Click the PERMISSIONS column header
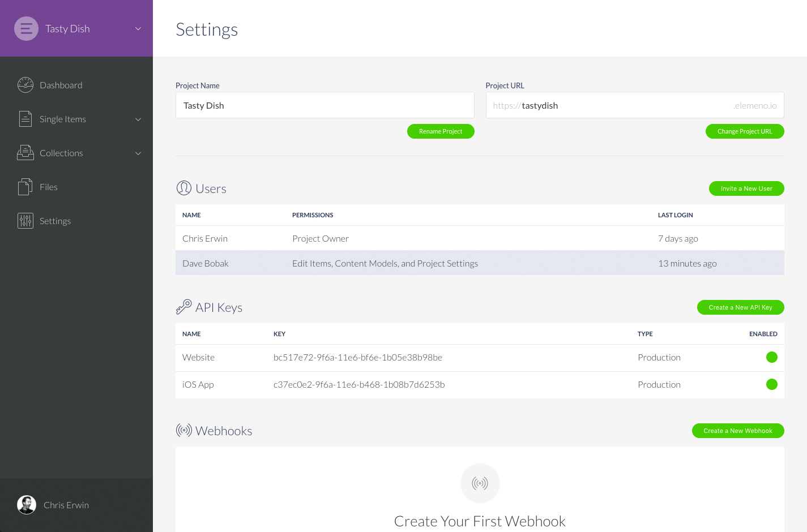The height and width of the screenshot is (532, 807). (313, 215)
